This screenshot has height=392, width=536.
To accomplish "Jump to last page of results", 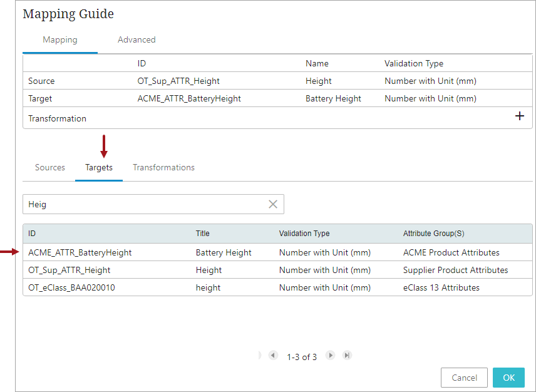I will (347, 356).
